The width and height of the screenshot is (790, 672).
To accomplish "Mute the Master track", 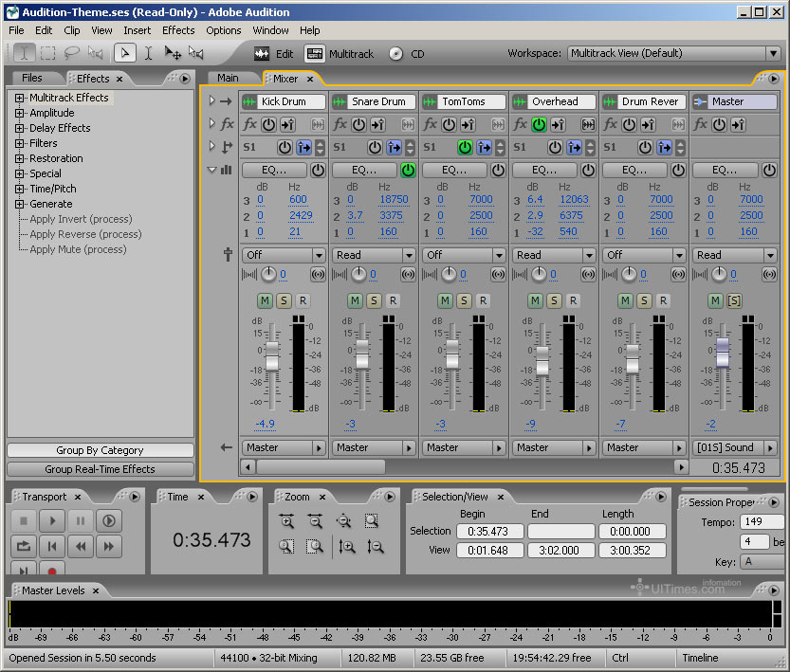I will (715, 300).
